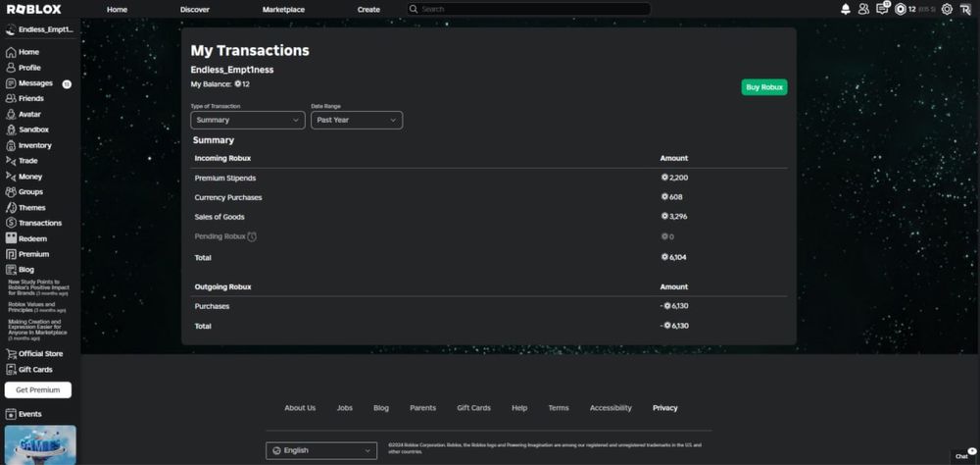980x465 pixels.
Task: Click Events calendar icon in sidebar
Action: point(11,414)
